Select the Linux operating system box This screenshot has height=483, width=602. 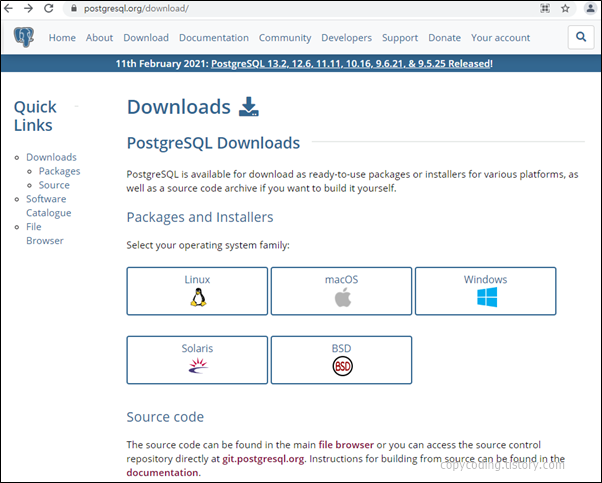click(x=197, y=291)
